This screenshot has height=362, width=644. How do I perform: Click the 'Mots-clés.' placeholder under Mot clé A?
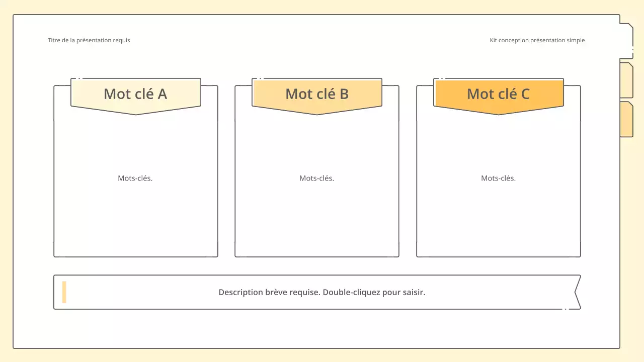coord(135,178)
